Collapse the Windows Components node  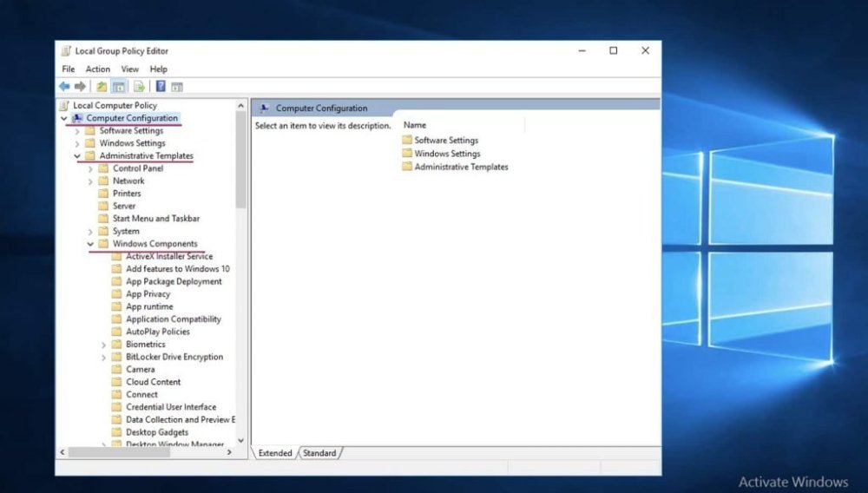click(x=90, y=244)
